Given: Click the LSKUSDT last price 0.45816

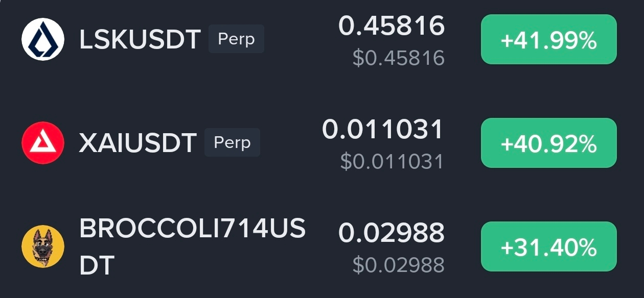Looking at the screenshot, I should [x=392, y=26].
